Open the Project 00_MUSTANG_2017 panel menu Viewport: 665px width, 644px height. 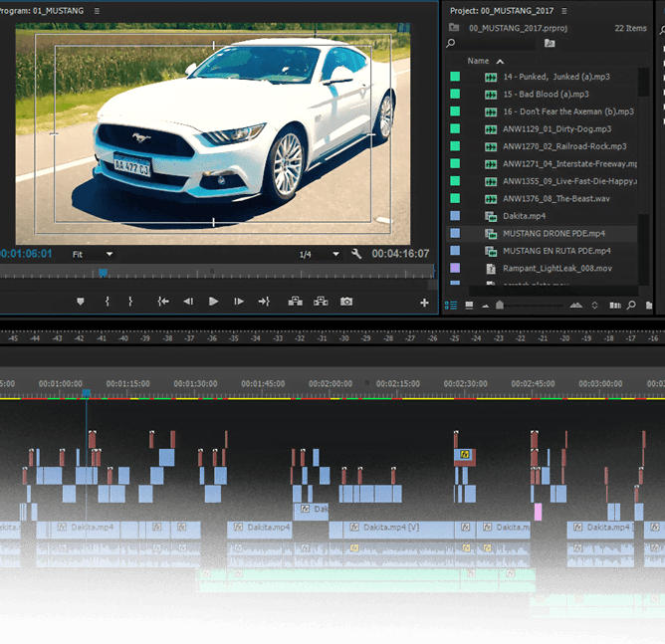pyautogui.click(x=564, y=11)
